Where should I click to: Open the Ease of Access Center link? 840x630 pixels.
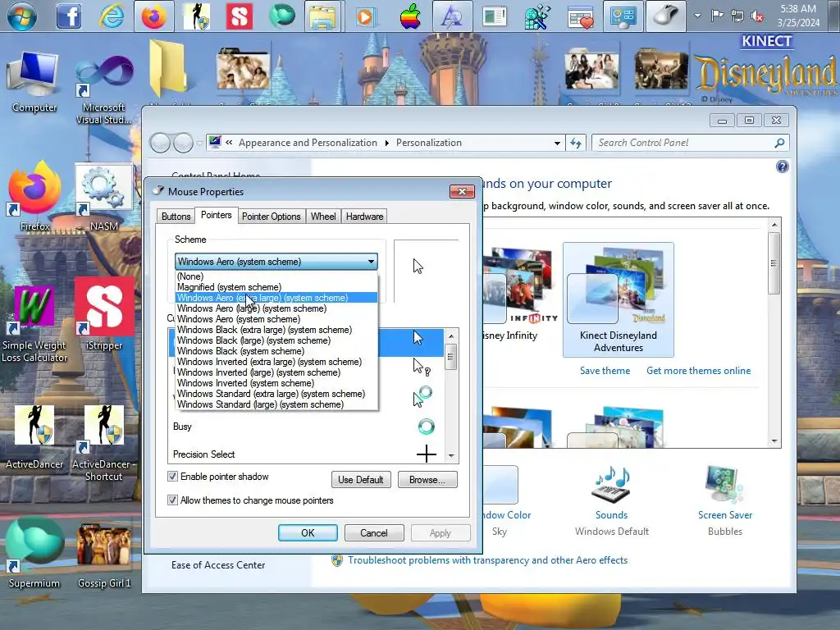pyautogui.click(x=218, y=564)
